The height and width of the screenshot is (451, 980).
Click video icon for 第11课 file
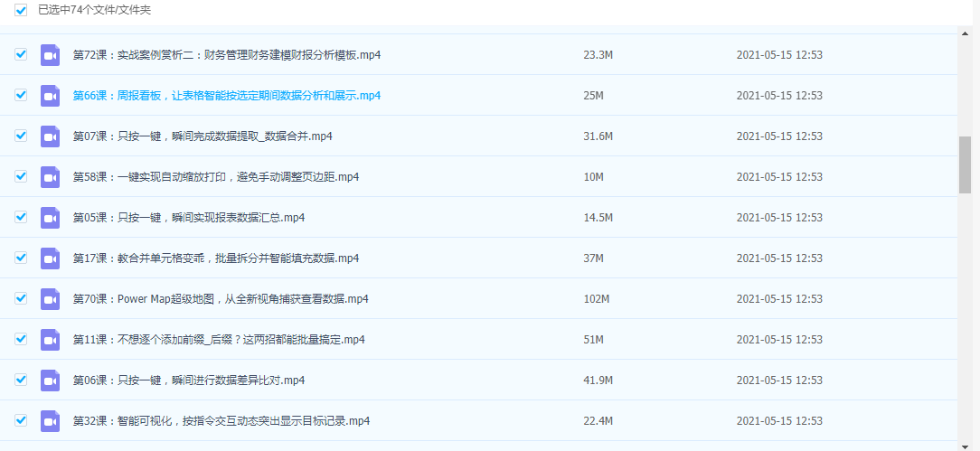(50, 340)
